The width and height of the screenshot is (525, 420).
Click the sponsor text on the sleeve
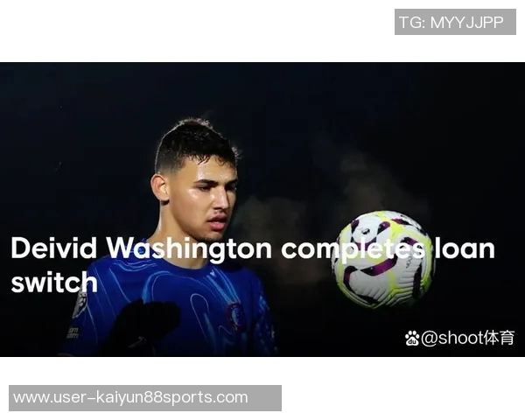pyautogui.click(x=73, y=332)
